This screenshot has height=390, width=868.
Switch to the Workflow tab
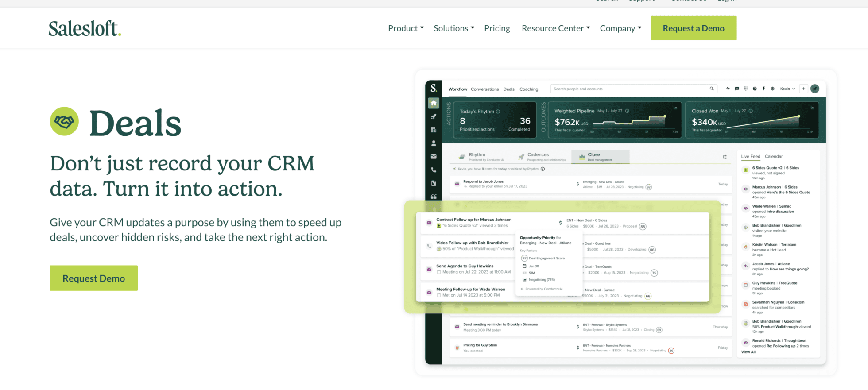[457, 89]
